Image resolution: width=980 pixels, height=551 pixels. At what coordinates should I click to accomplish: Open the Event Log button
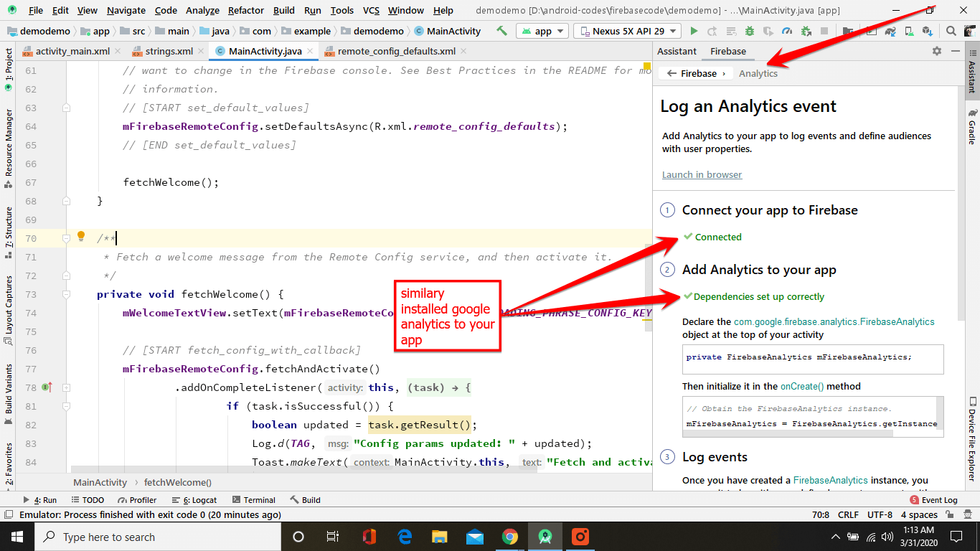point(933,500)
